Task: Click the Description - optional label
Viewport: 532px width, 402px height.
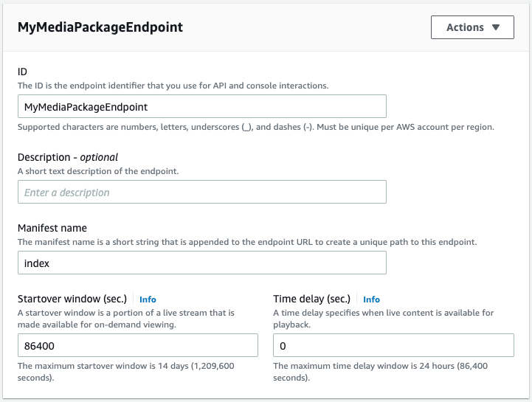Action: 68,157
